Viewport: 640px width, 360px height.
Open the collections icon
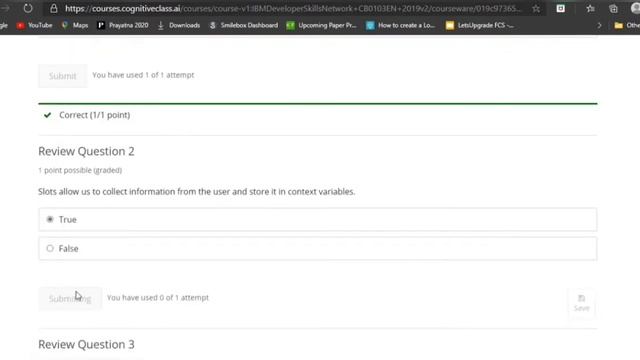613,9
